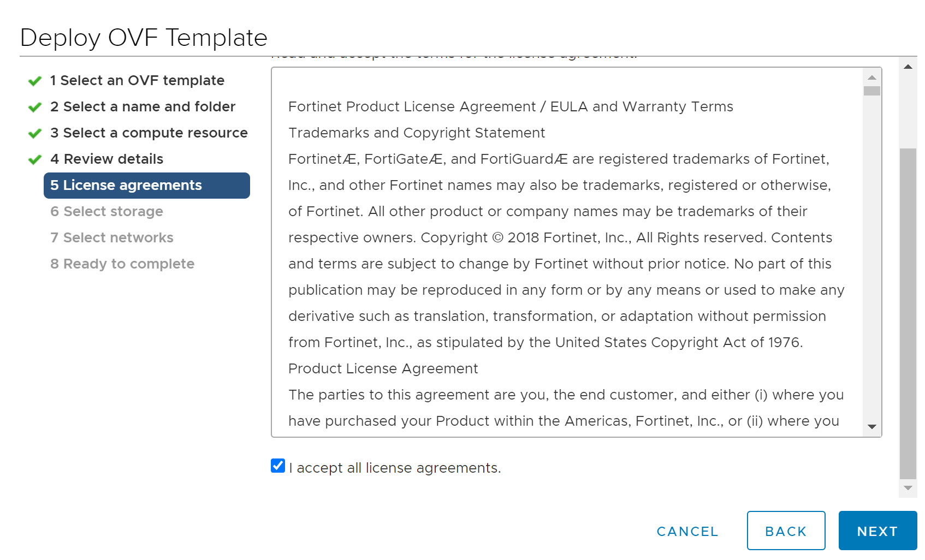Select the "7 Select networks" step
Viewport: 925px width, 560px height.
click(x=112, y=237)
